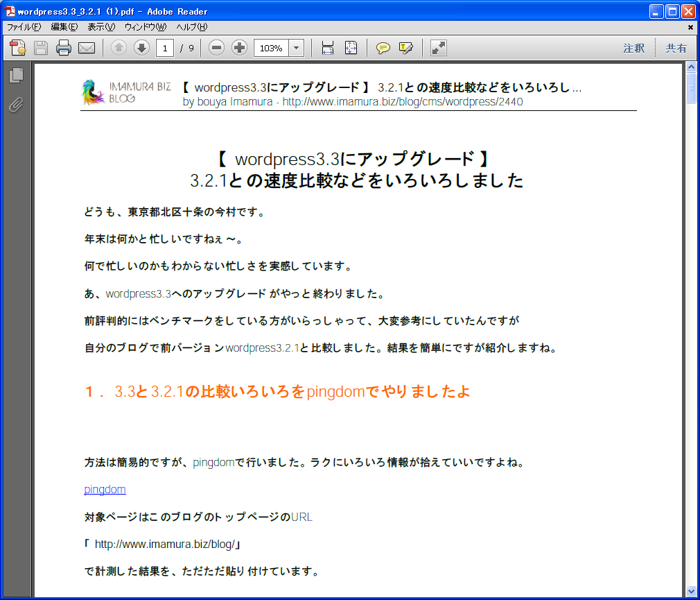
Task: Zoom in with the plus button
Action: (239, 48)
